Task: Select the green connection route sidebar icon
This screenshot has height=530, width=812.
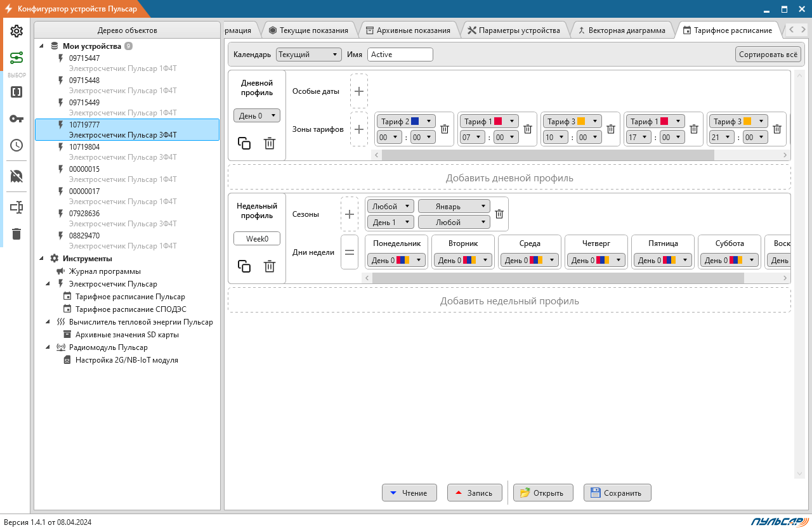Action: click(16, 58)
